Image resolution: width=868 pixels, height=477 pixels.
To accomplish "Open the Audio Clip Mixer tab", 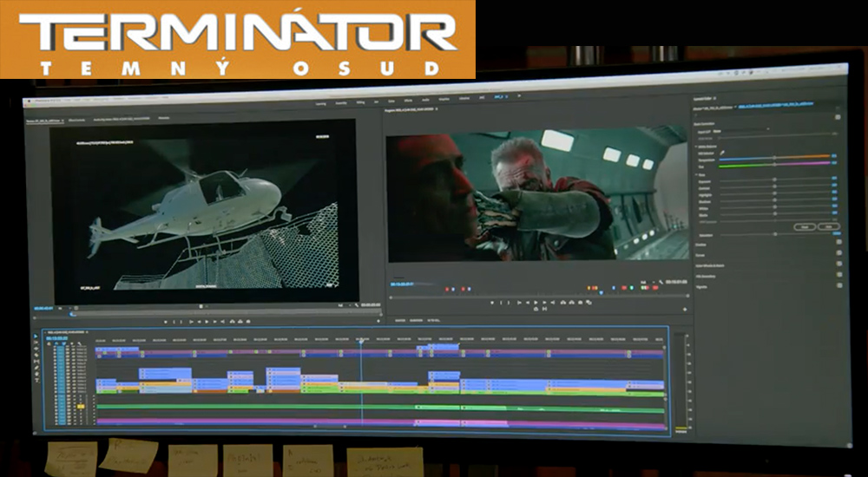I will [x=122, y=119].
